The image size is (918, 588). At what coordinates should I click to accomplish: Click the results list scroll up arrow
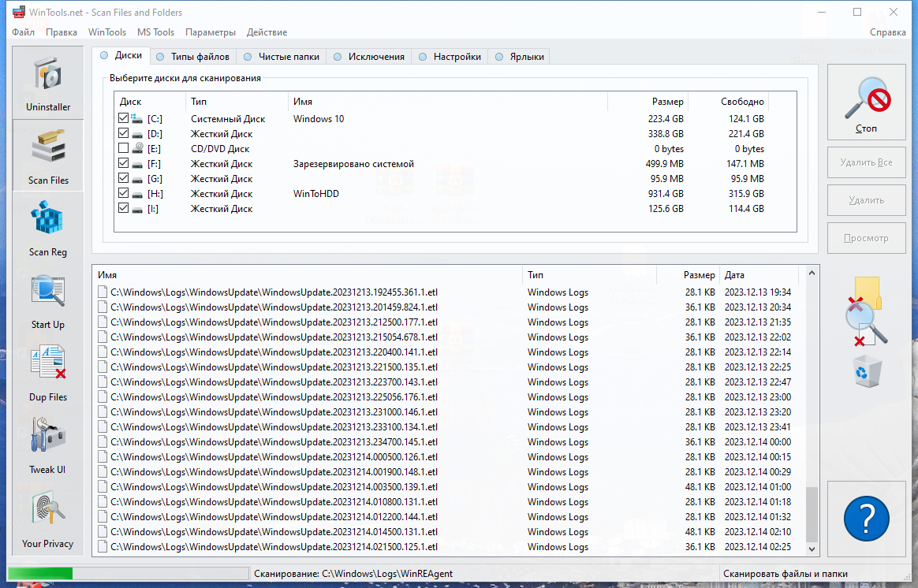[812, 274]
